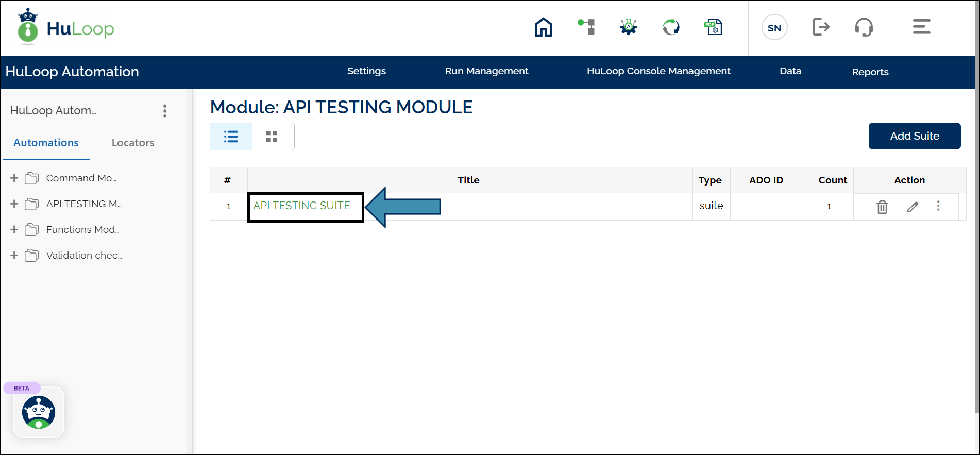Switch to grid view
The width and height of the screenshot is (980, 455).
272,137
